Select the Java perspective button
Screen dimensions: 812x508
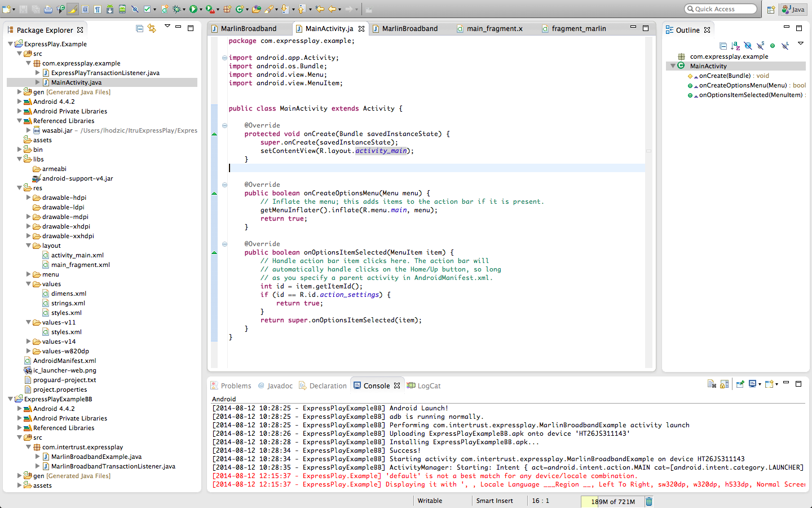click(793, 10)
